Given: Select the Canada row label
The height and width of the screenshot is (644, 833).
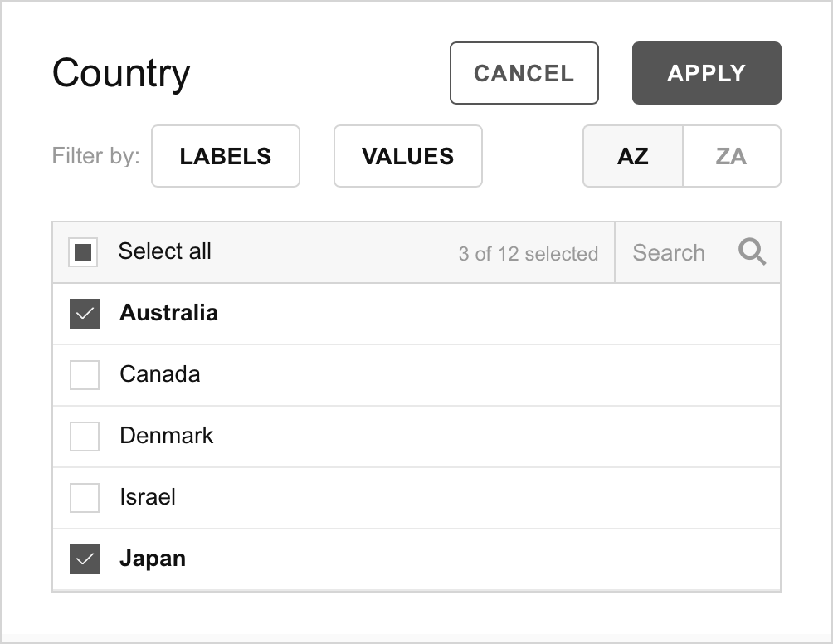Looking at the screenshot, I should pyautogui.click(x=160, y=374).
